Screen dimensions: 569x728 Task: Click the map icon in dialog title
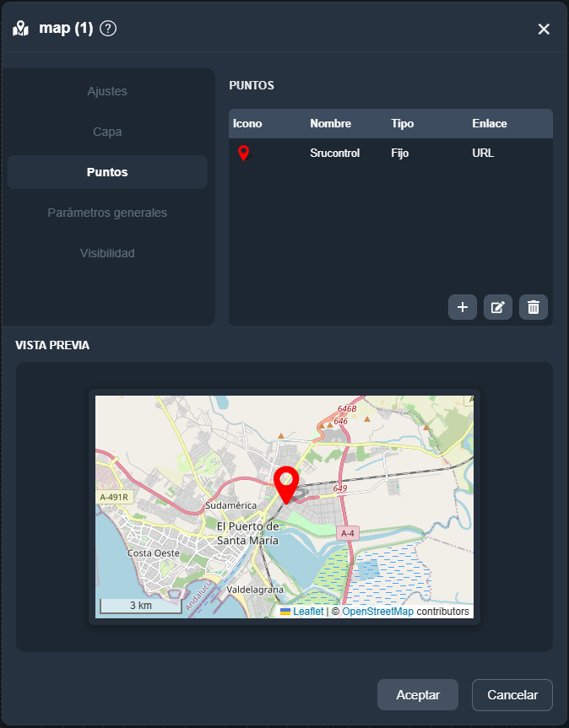tap(21, 29)
